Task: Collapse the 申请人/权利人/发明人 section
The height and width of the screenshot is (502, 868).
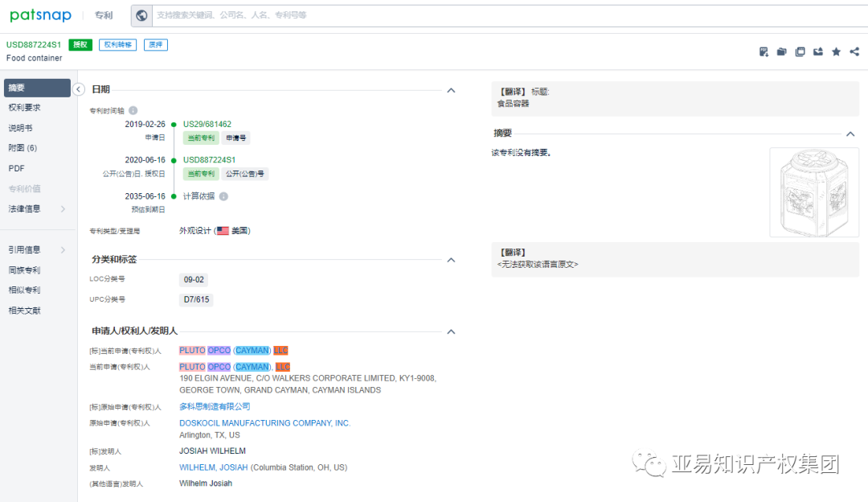Action: (x=451, y=331)
